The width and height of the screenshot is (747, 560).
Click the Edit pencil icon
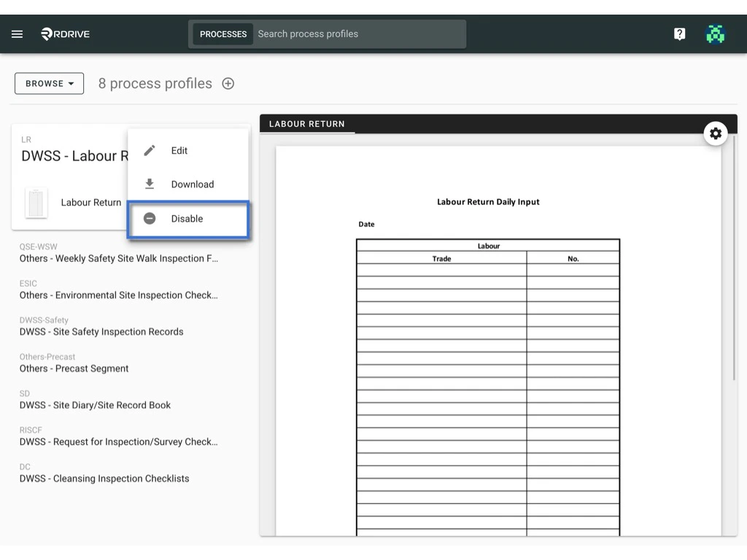(150, 150)
